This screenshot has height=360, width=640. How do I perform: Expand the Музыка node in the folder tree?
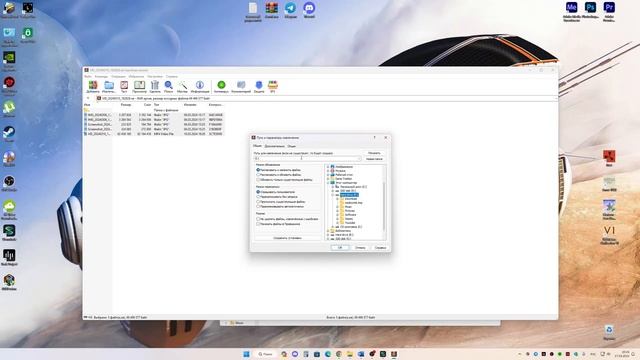click(328, 171)
